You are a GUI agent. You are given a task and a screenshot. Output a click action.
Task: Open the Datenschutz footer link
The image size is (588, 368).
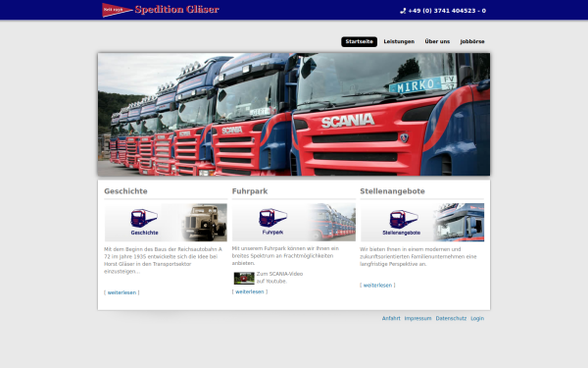pyautogui.click(x=451, y=318)
